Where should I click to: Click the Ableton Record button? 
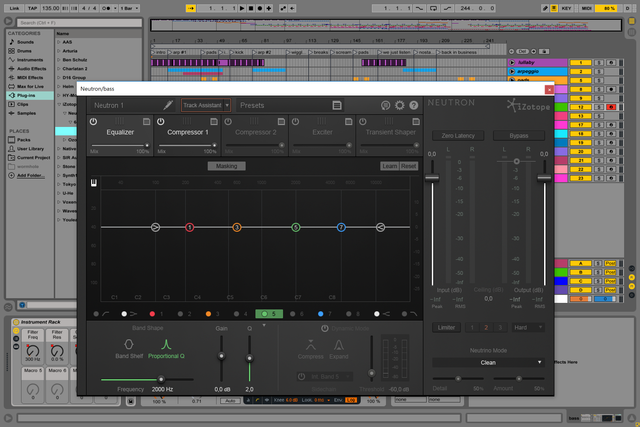point(260,8)
